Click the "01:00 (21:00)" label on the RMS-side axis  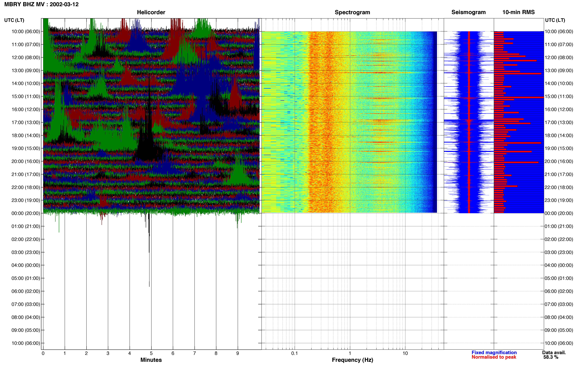click(x=559, y=226)
